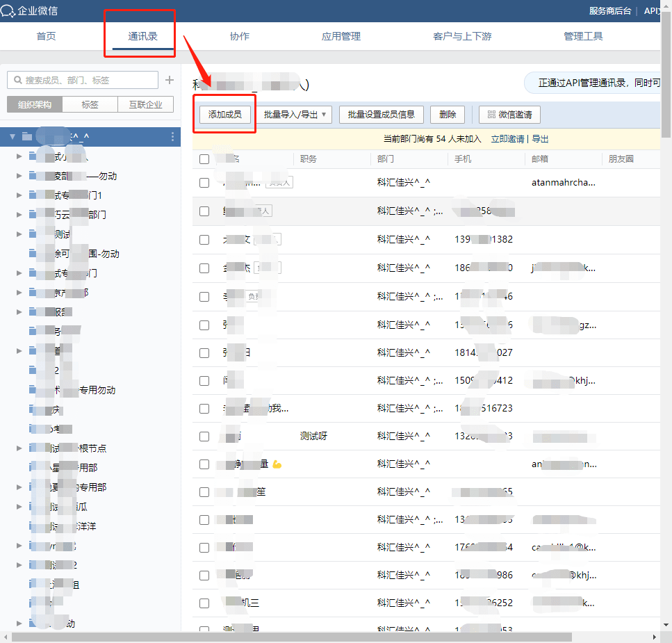Expand the department ending in ——勿动
Screen dimensions: 672x643
(19, 176)
